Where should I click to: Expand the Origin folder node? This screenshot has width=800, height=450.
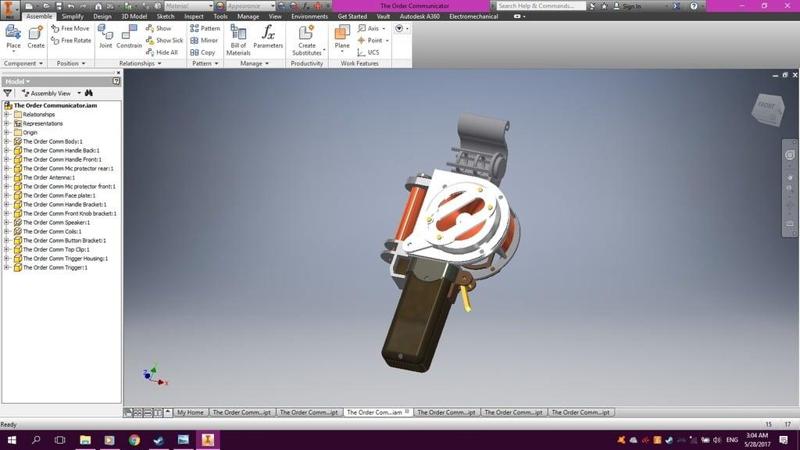click(7, 132)
